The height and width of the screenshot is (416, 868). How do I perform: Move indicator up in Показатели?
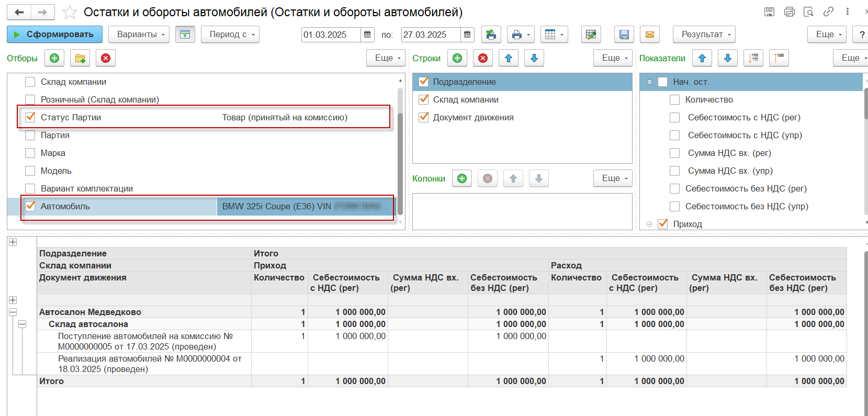702,58
